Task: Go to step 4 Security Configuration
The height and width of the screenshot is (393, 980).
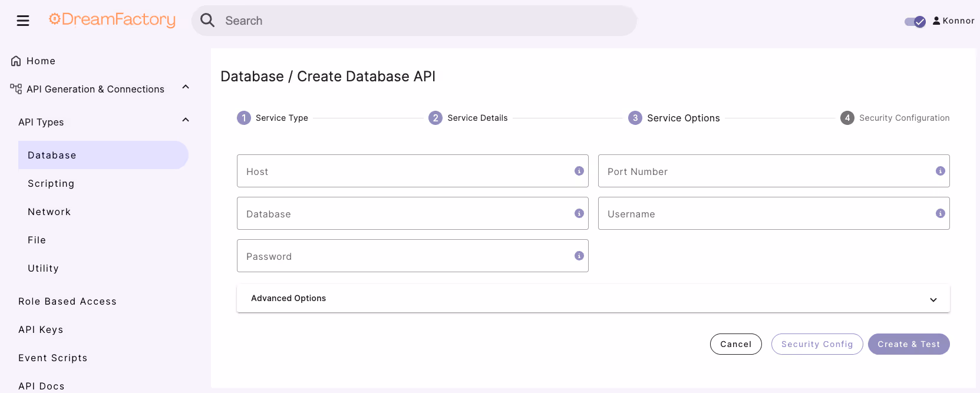Action: [x=895, y=118]
